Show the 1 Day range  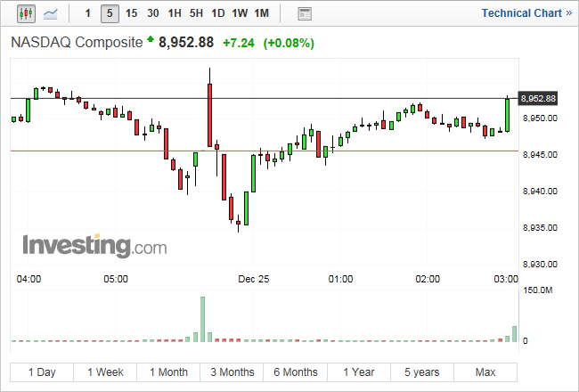[42, 372]
